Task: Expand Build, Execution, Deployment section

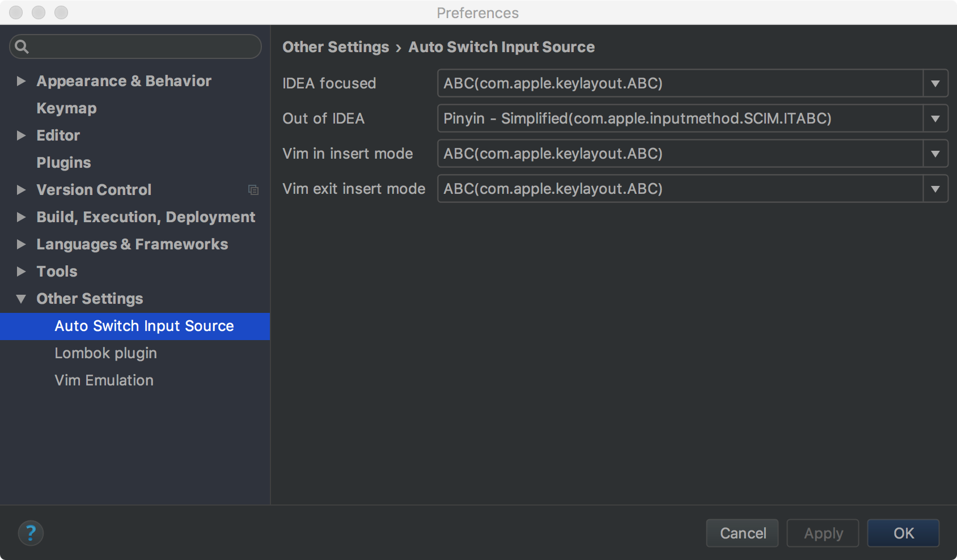Action: [x=21, y=217]
